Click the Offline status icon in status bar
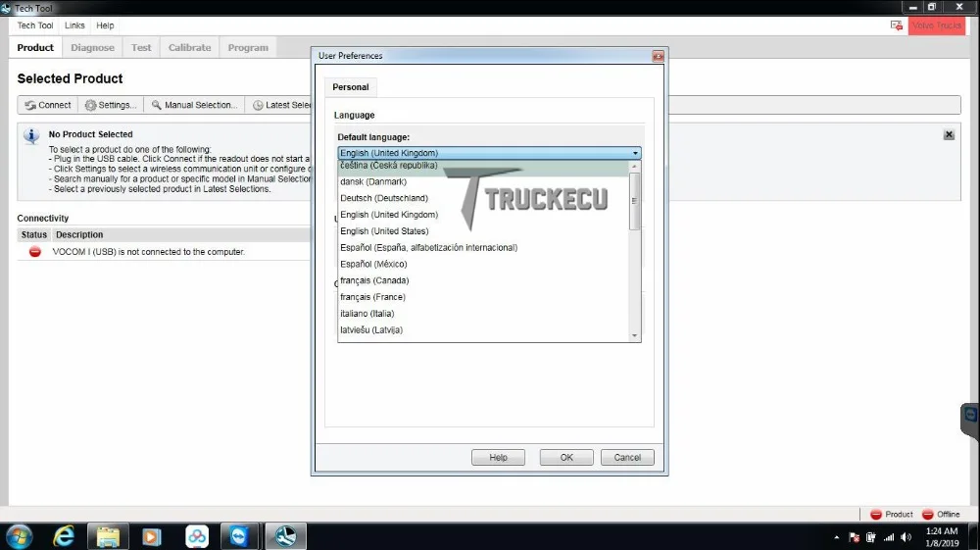 click(x=927, y=515)
